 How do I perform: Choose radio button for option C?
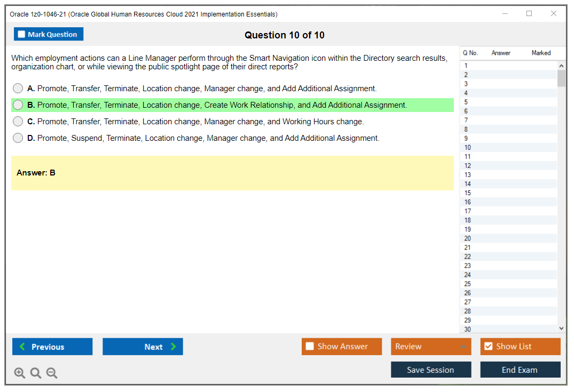click(x=18, y=122)
